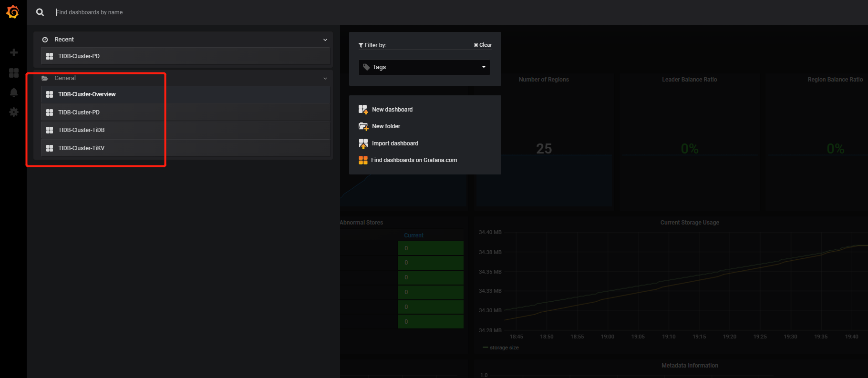Viewport: 868px width, 378px height.
Task: Click the filter funnel icon
Action: click(361, 45)
